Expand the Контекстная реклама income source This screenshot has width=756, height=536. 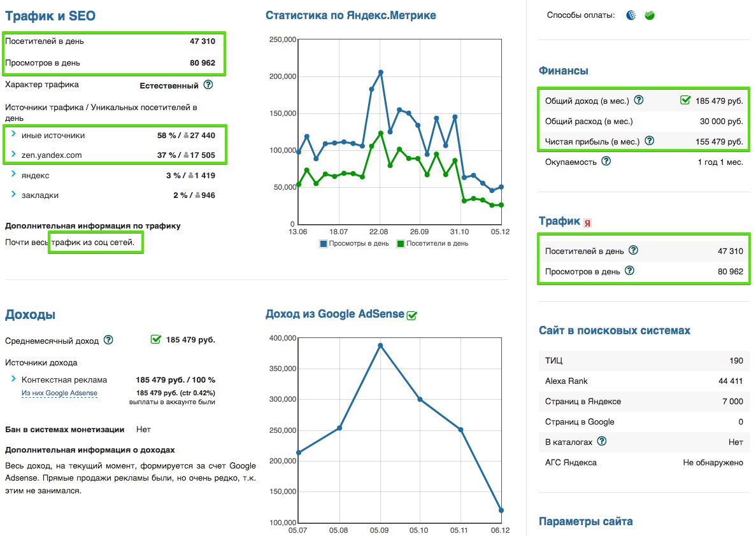click(13, 379)
